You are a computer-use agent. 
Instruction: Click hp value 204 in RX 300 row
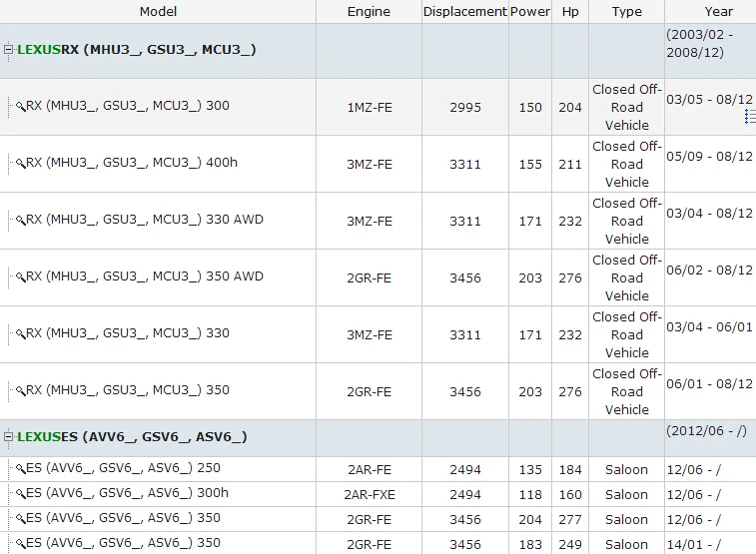point(570,108)
